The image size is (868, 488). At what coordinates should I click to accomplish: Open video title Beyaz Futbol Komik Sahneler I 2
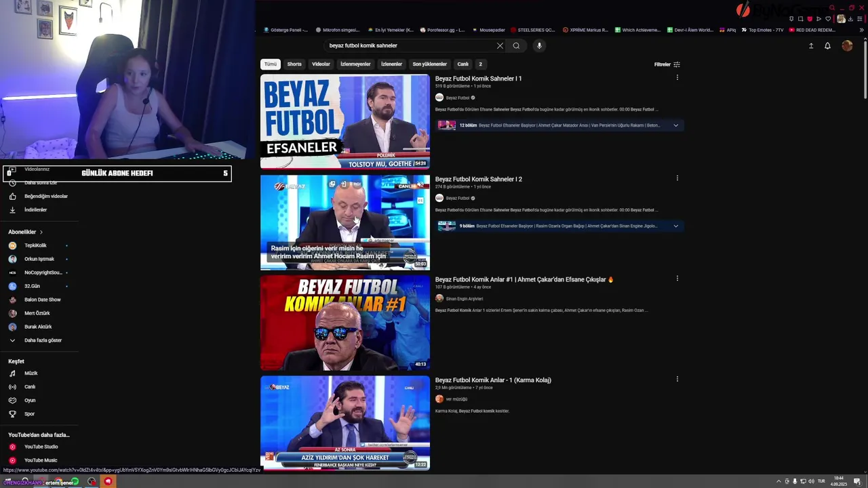point(479,179)
